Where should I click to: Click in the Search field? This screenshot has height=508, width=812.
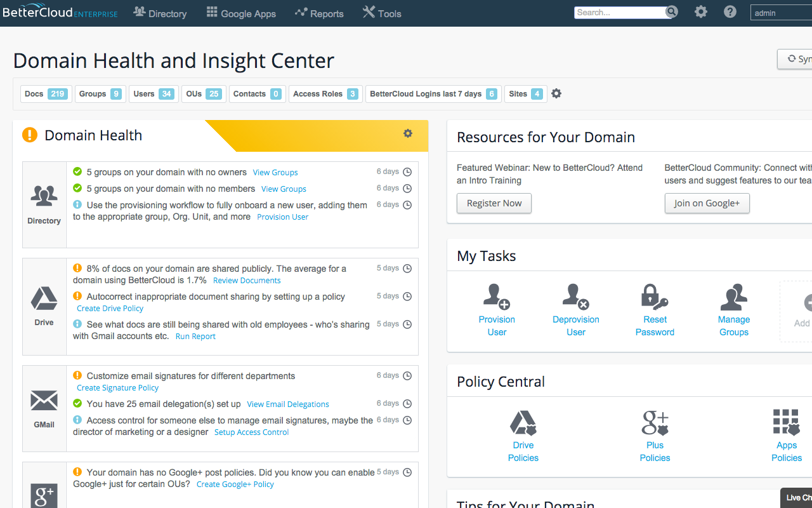[x=620, y=12]
